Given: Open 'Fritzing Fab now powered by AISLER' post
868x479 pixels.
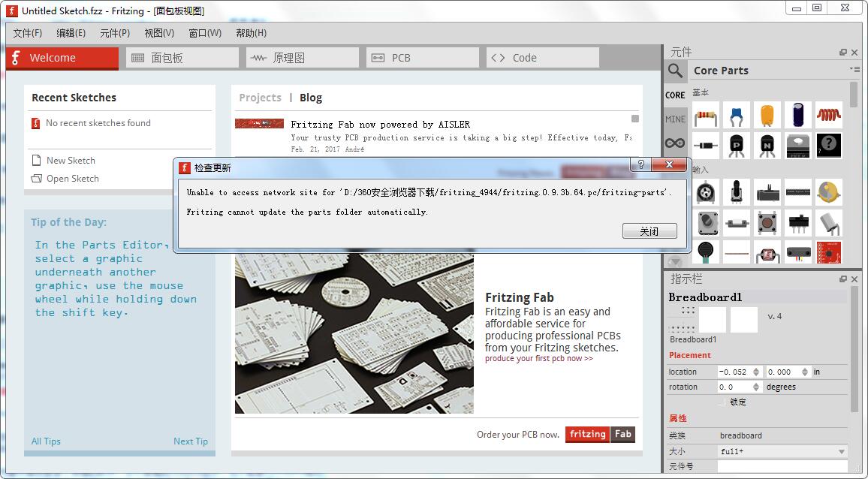Looking at the screenshot, I should [380, 124].
